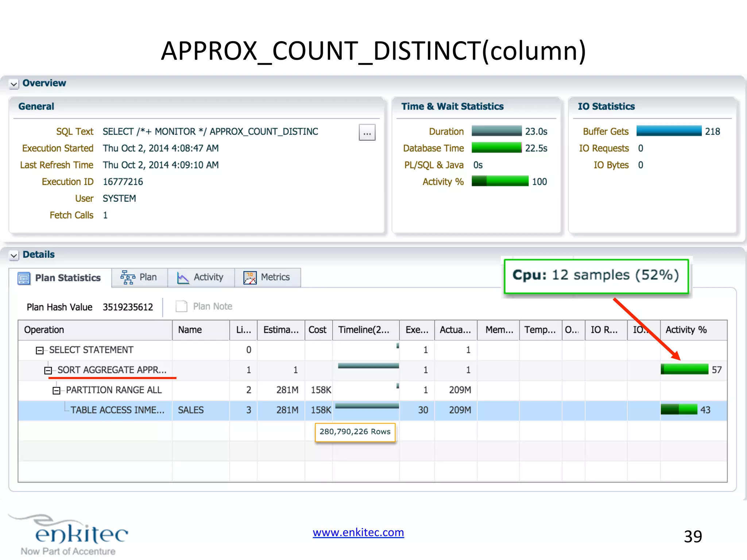
Task: Click the PL/SQL & Java 0s value
Action: (x=478, y=165)
